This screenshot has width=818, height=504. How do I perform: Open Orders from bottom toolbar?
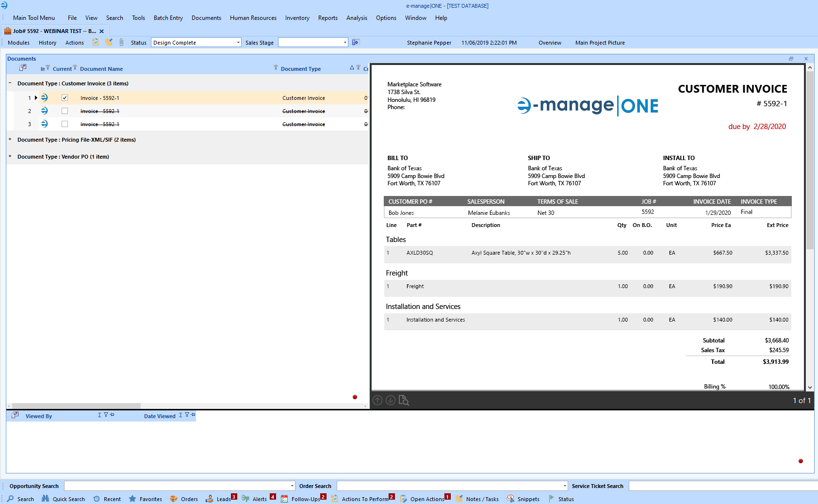point(184,499)
